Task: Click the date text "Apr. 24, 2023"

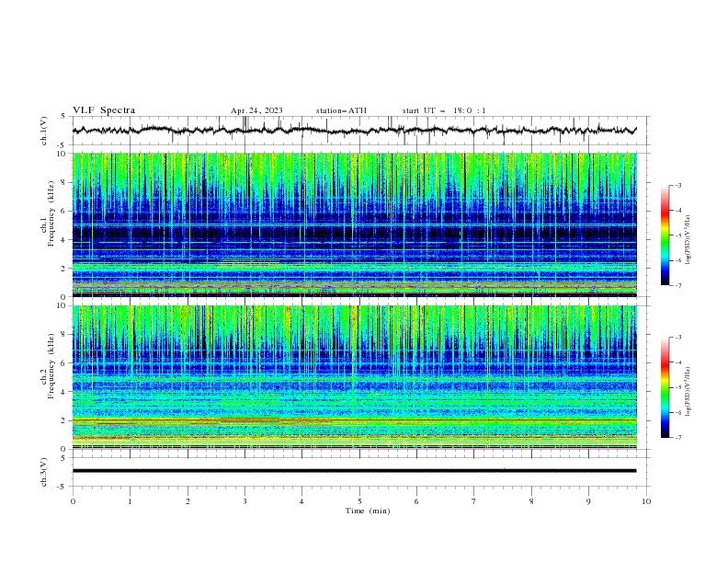Action: click(256, 110)
